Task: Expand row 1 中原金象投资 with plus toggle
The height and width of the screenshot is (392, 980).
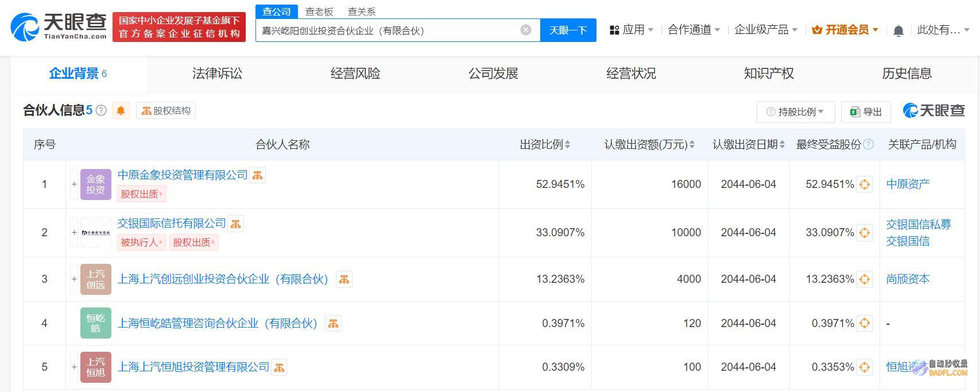Action: pyautogui.click(x=74, y=185)
